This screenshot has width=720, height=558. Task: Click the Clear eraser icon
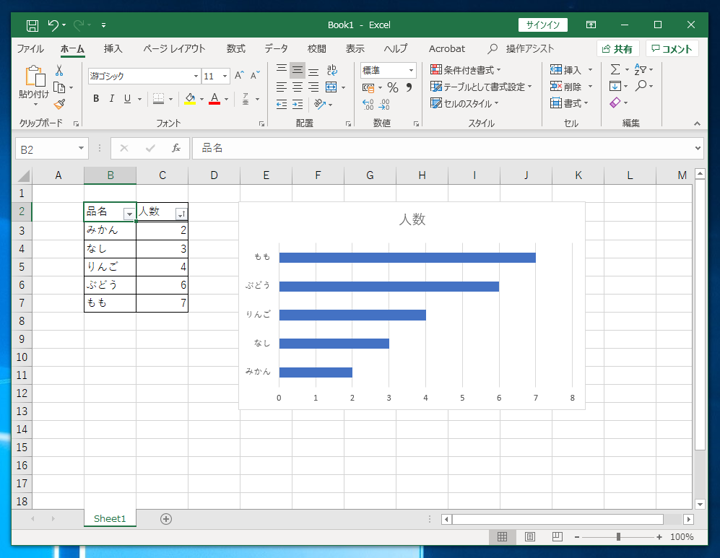tap(615, 103)
